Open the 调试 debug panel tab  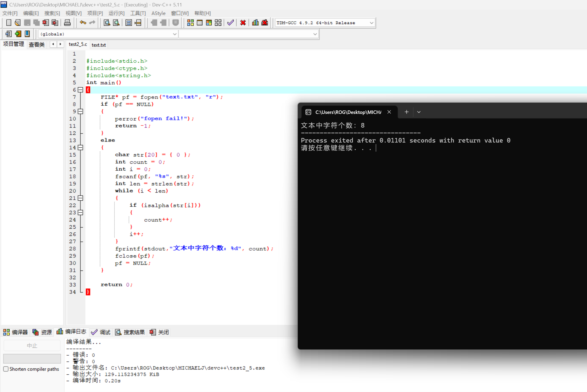coord(101,332)
